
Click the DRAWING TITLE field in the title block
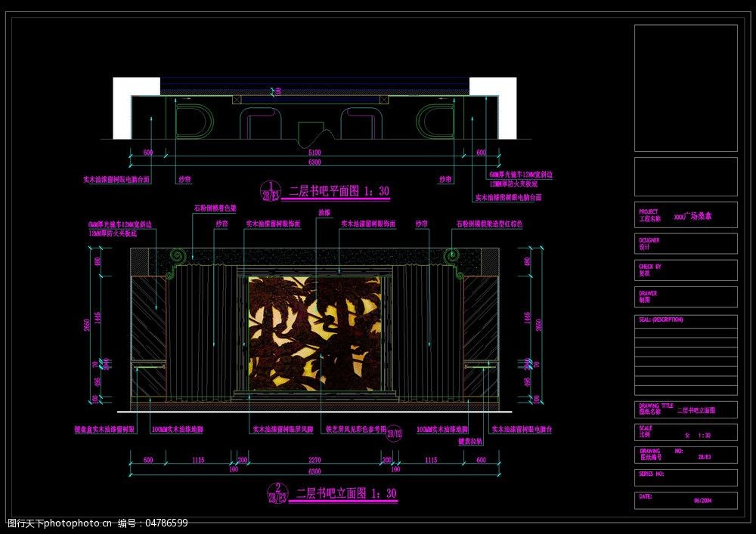(685, 410)
